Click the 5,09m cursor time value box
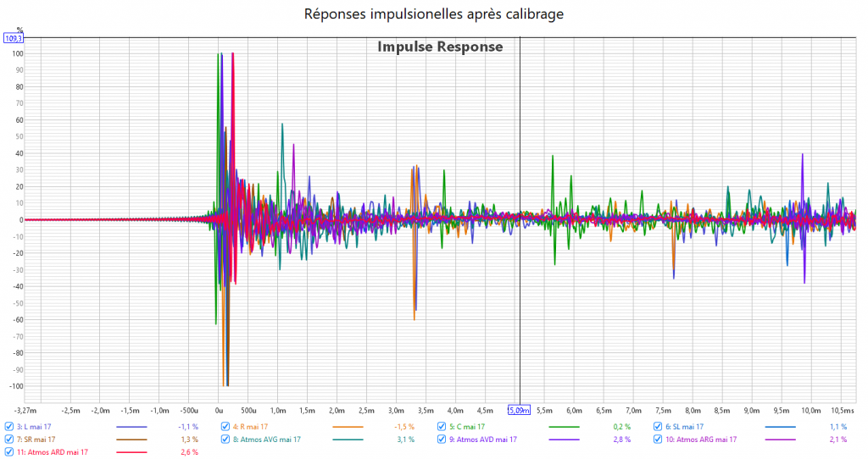Viewport: 868px width, 459px height. pyautogui.click(x=519, y=410)
